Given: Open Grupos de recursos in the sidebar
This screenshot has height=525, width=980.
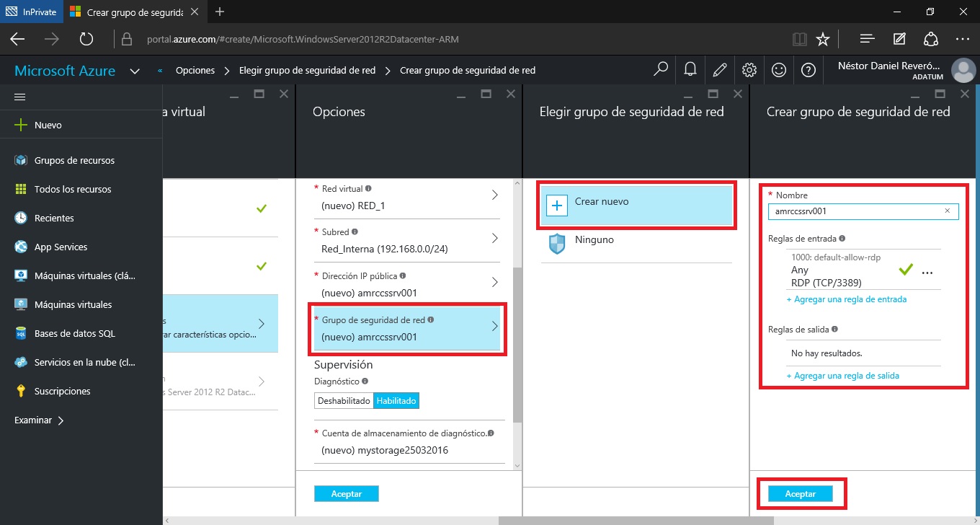Looking at the screenshot, I should click(74, 160).
